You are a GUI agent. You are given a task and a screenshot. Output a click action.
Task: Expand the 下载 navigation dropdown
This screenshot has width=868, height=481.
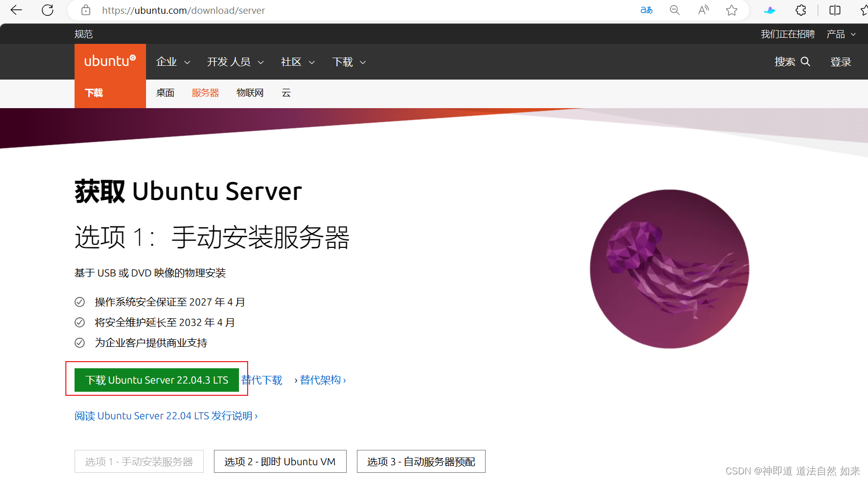[349, 61]
